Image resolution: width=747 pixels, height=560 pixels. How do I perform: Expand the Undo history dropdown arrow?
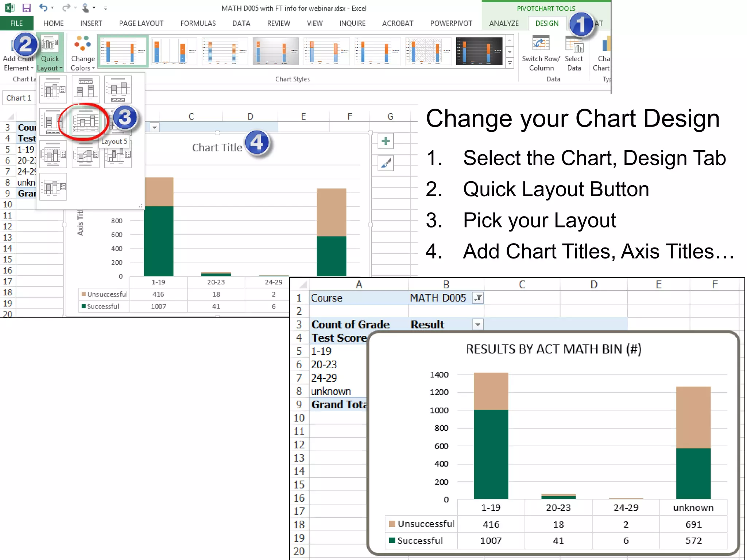[x=53, y=8]
